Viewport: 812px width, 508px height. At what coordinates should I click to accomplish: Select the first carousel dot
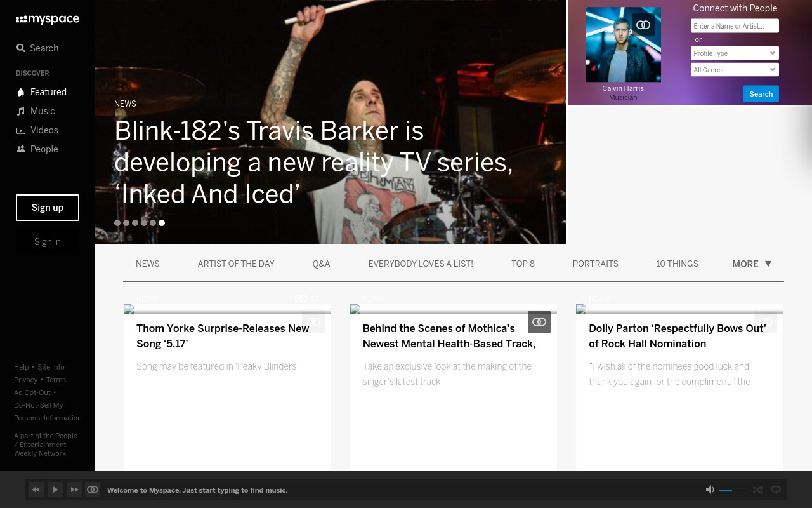click(x=117, y=223)
